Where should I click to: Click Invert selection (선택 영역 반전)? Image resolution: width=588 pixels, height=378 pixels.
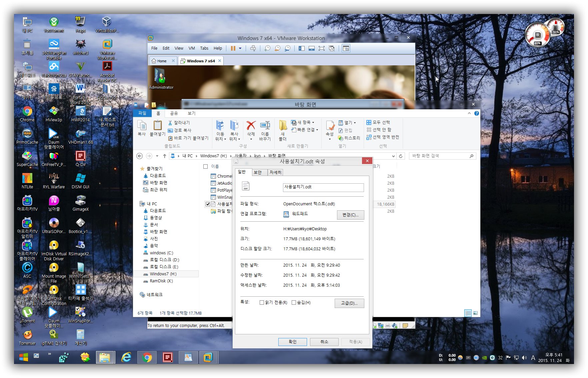coord(383,137)
